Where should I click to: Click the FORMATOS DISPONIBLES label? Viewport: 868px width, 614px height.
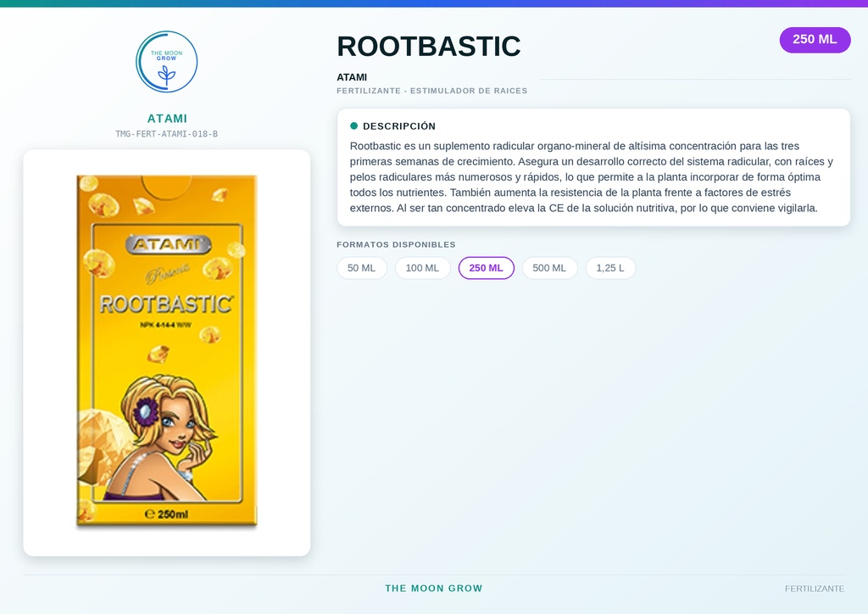click(x=396, y=245)
